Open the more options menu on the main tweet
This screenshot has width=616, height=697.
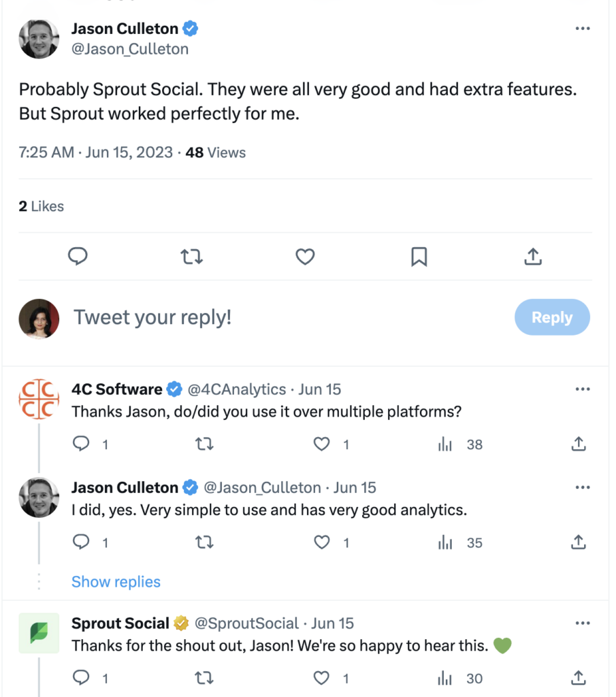[583, 29]
